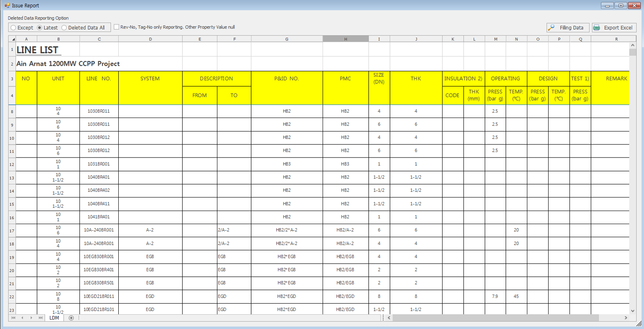Screen dimensions: 644x329
Task: Click the next sheet arrow icon
Action: [31, 318]
